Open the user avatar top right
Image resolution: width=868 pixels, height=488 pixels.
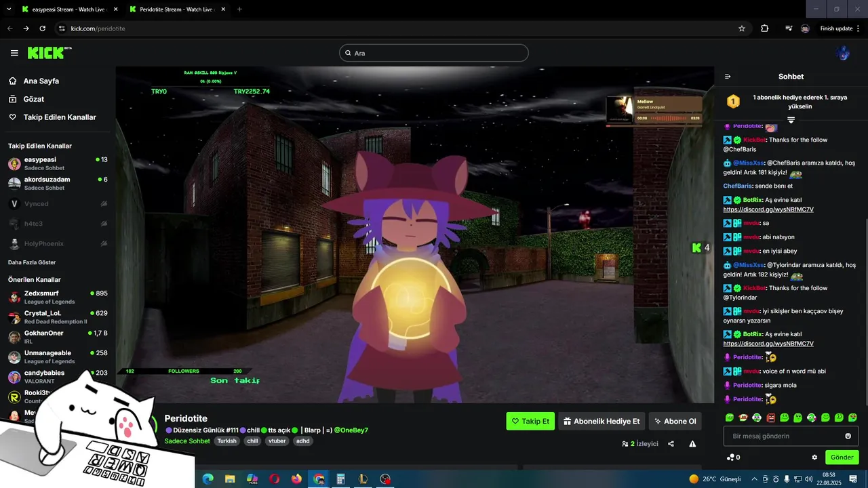[x=844, y=53]
